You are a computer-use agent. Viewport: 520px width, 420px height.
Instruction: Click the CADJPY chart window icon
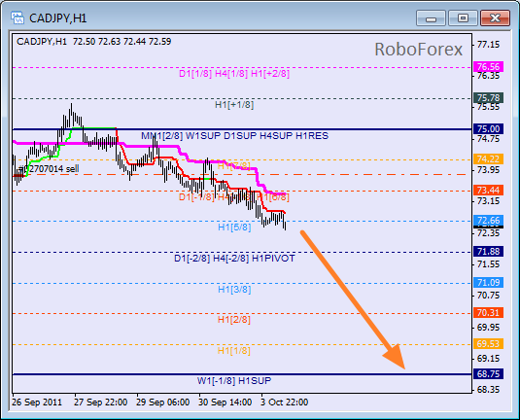17,17
